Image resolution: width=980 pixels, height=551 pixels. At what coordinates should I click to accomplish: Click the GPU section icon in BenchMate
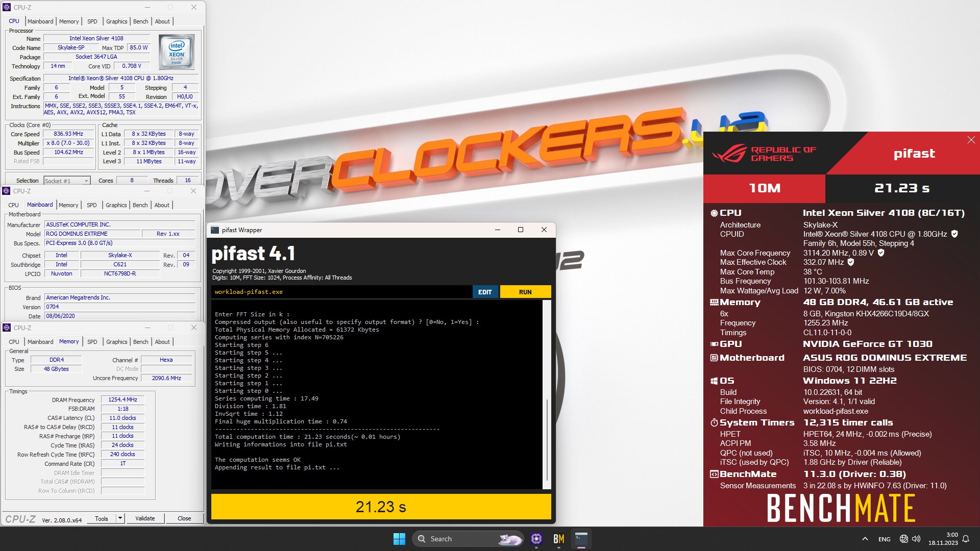(714, 344)
